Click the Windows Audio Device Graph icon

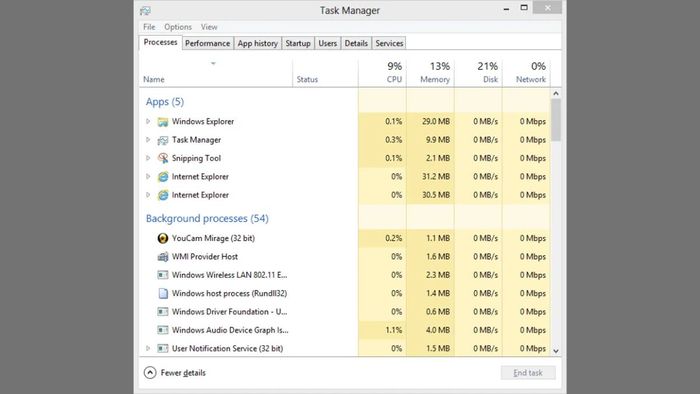pyautogui.click(x=163, y=330)
